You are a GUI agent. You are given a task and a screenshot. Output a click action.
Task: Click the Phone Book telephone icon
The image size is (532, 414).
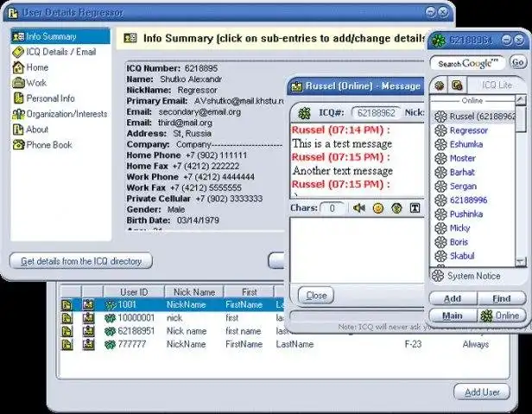pyautogui.click(x=18, y=145)
